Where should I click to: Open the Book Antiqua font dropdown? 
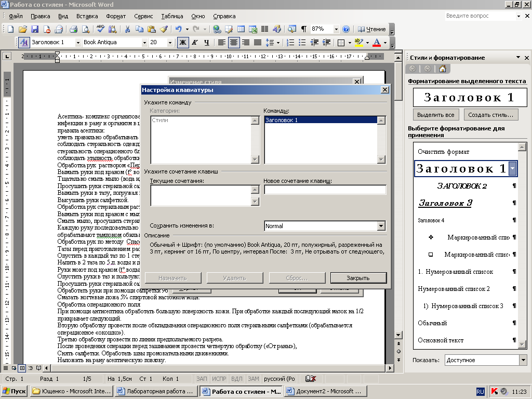(x=144, y=43)
